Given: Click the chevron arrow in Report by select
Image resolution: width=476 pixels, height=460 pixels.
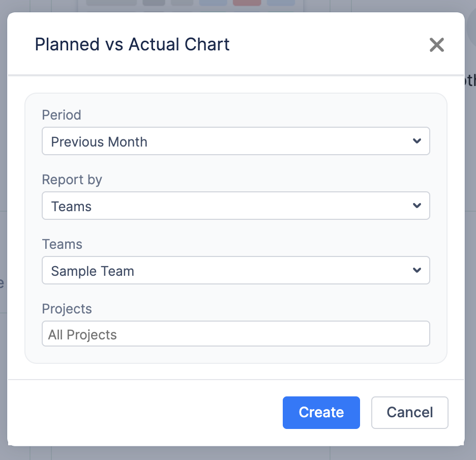Looking at the screenshot, I should click(417, 206).
